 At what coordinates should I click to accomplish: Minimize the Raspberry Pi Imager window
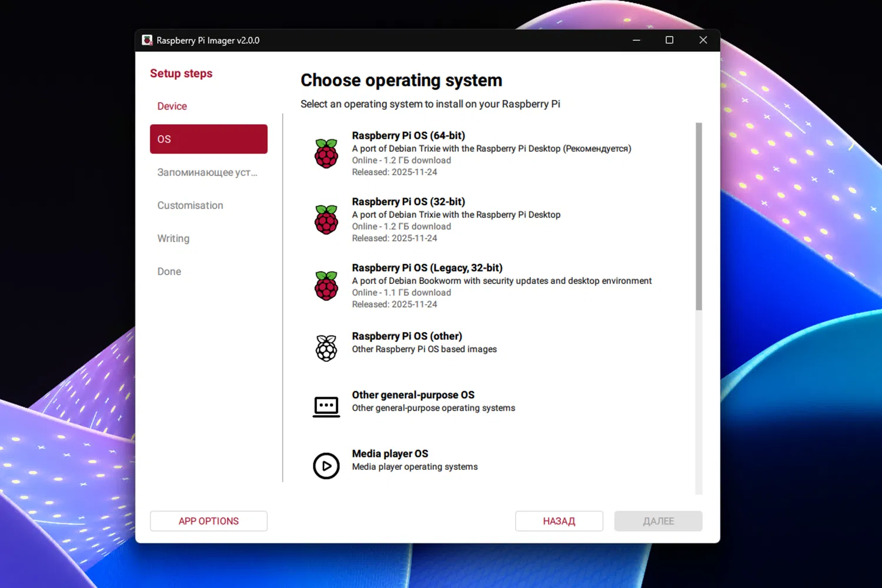(x=636, y=40)
